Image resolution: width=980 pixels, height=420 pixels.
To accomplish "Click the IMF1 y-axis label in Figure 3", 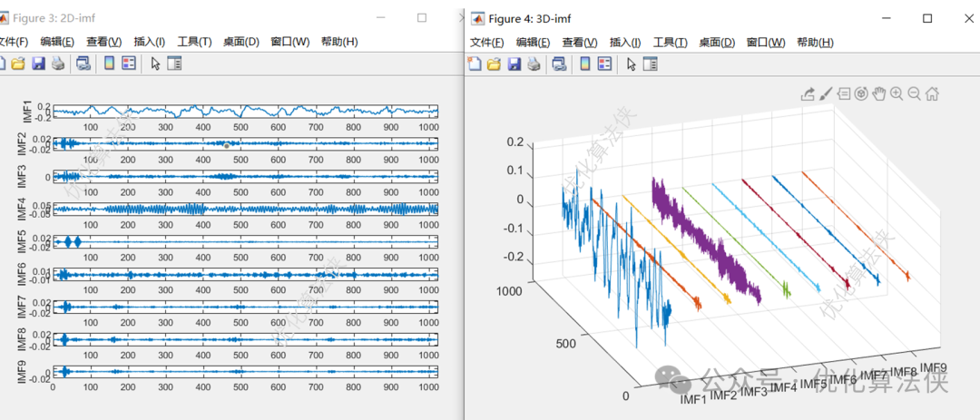I will tap(27, 112).
